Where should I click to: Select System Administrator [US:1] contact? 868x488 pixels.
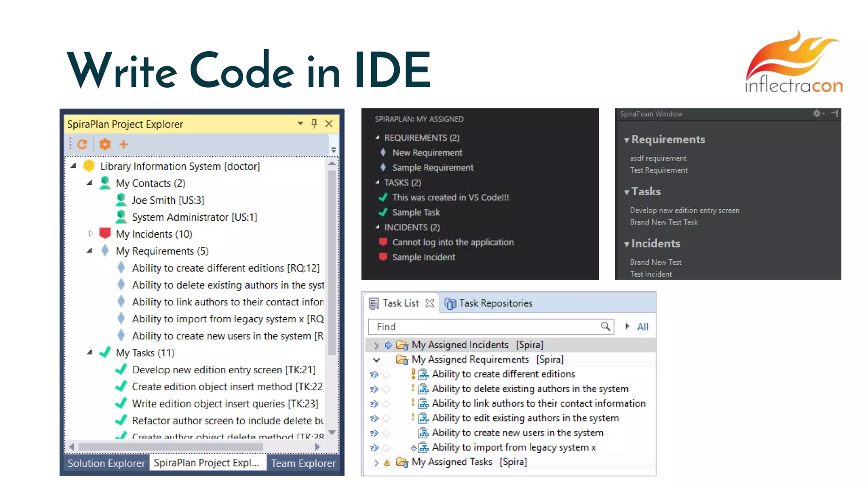pos(195,217)
